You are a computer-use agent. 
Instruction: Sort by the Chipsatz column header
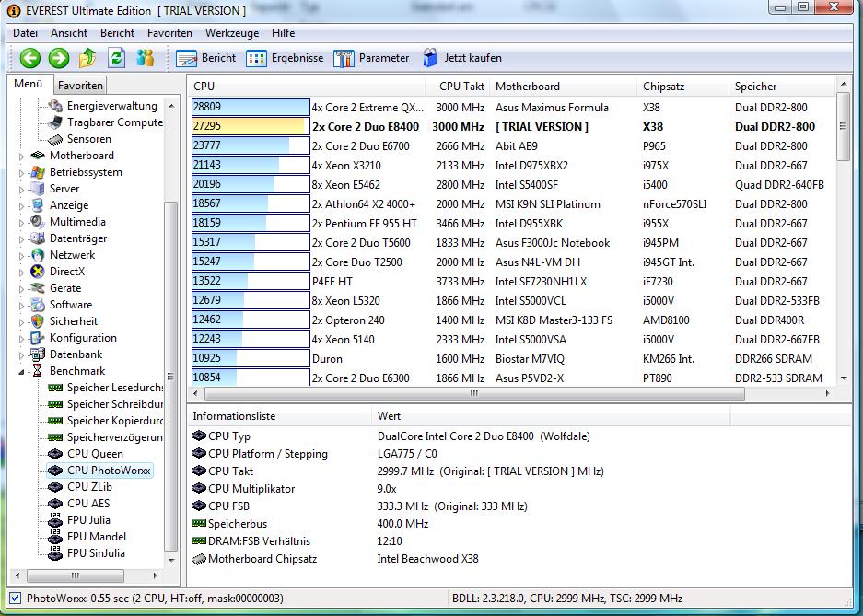coord(682,87)
